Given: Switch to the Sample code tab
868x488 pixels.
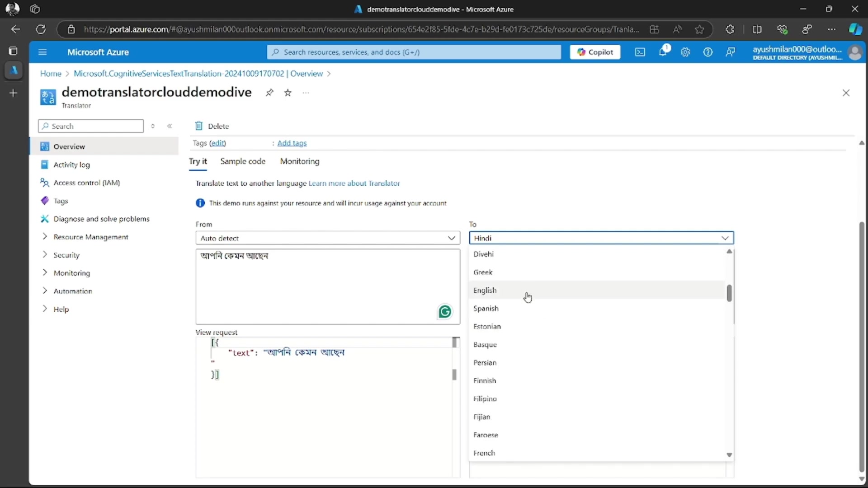Looking at the screenshot, I should 243,161.
